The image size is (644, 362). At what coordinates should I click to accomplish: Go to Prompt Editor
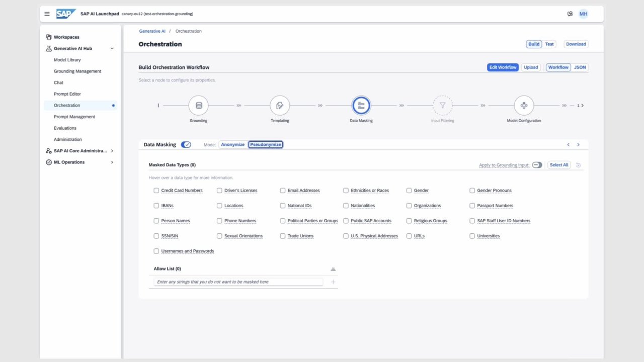click(67, 94)
